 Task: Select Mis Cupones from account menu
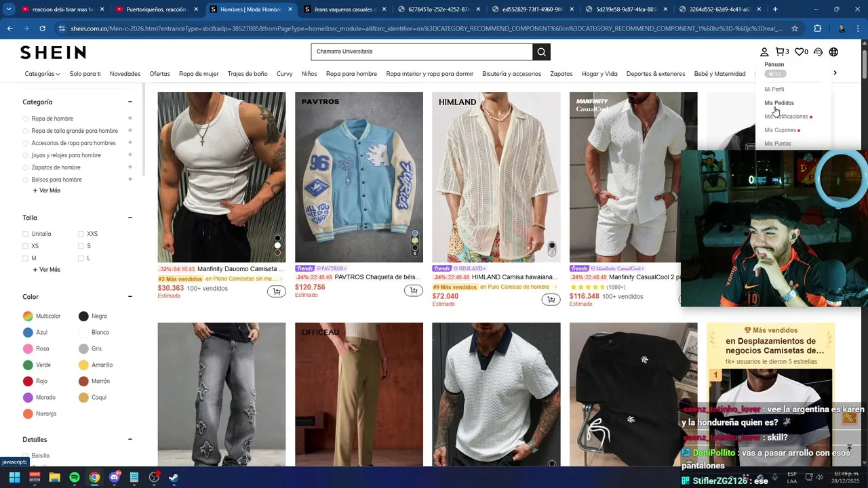coord(781,130)
